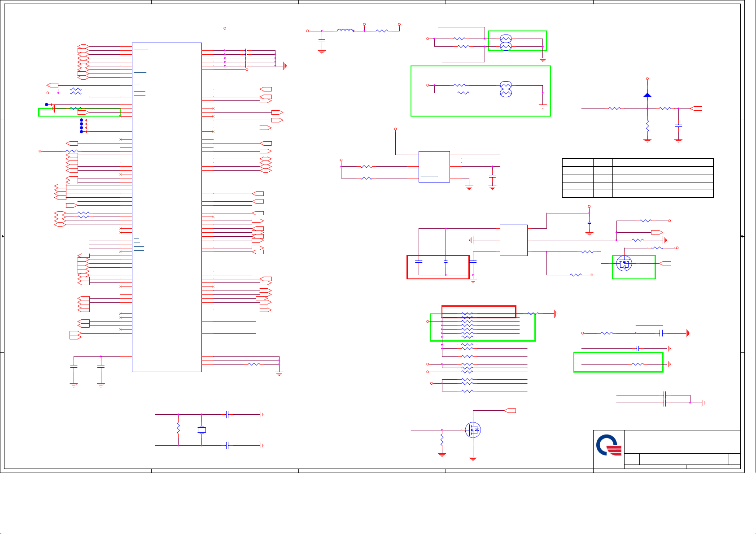Select the MOSFET inside the green box
This screenshot has height=534, width=756.
624,264
